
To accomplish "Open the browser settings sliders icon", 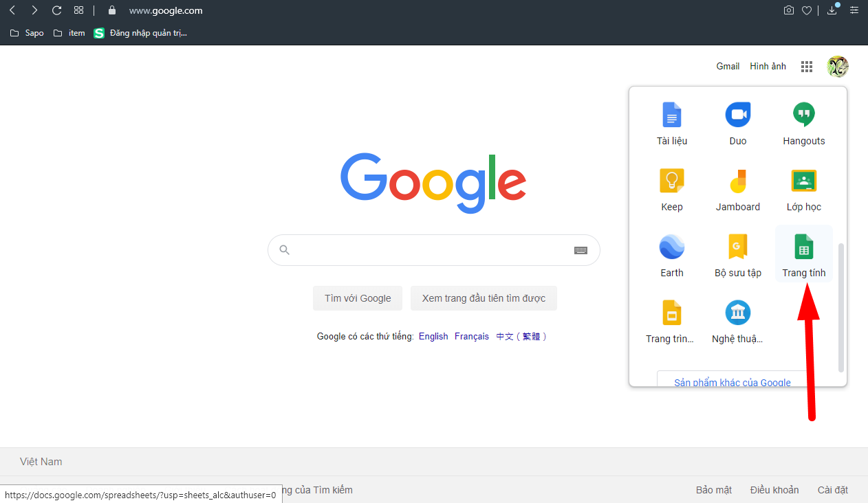I will pos(854,10).
